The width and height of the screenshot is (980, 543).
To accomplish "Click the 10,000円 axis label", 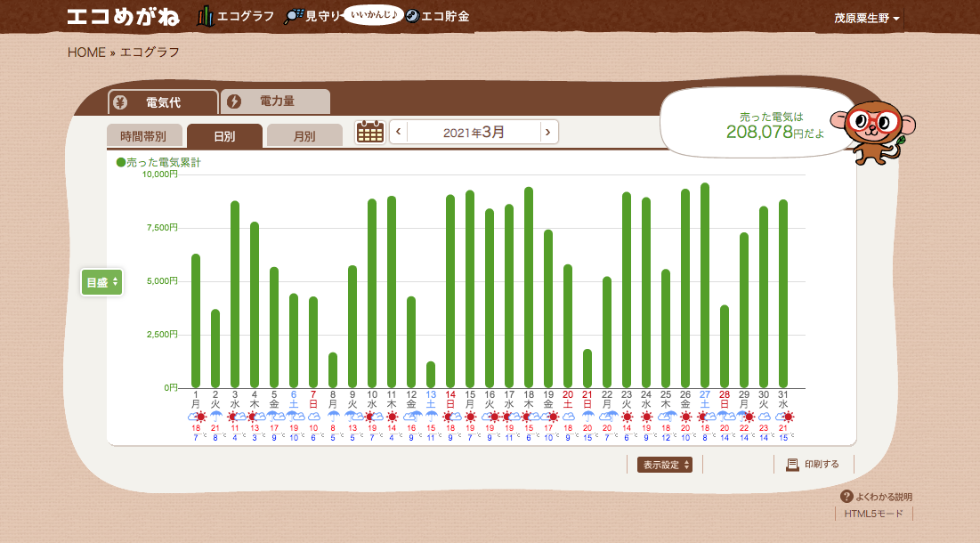I will click(160, 174).
